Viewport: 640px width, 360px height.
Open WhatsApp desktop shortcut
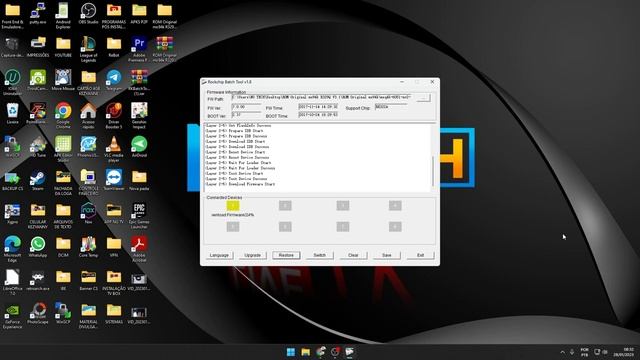click(x=38, y=247)
